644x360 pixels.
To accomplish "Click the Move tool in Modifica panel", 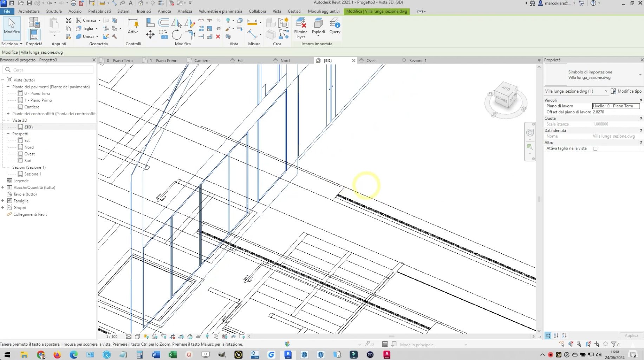I will pos(150,34).
